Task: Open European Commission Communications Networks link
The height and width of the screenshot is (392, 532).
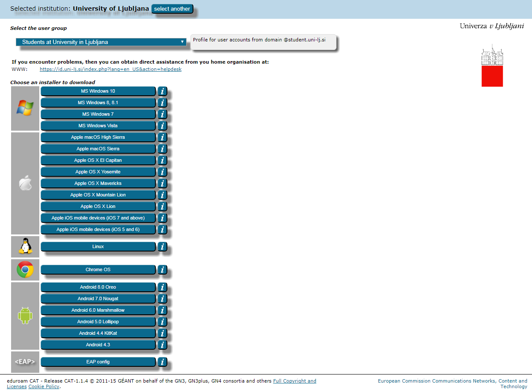Action: (x=453, y=383)
